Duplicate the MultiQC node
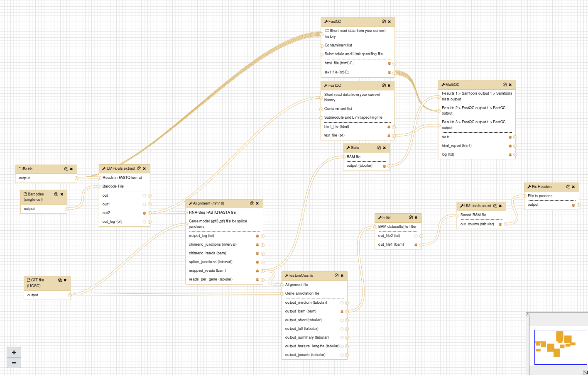 pos(505,85)
